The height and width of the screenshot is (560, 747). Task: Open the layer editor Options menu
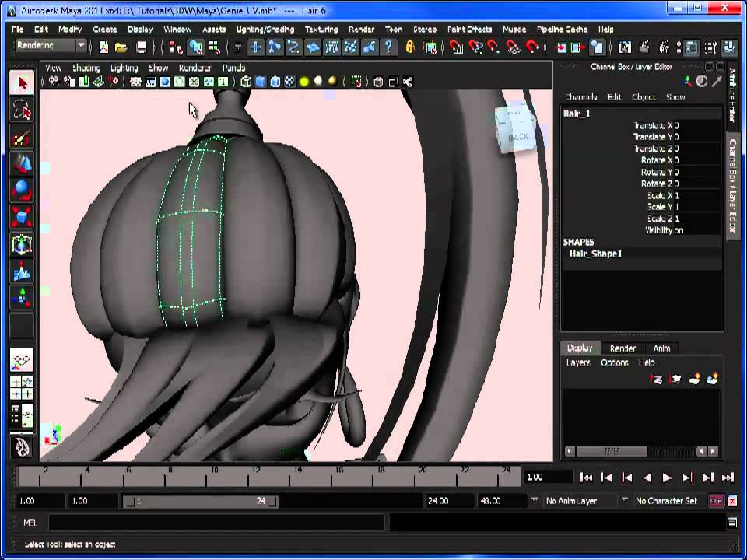coord(615,362)
